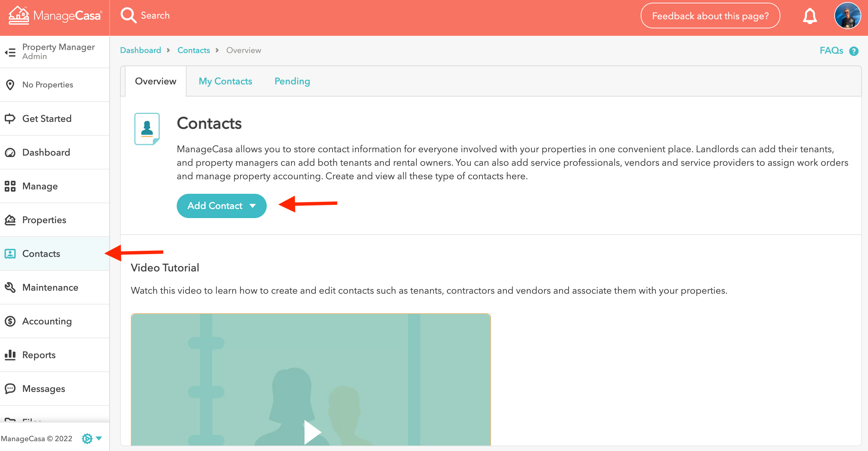Open the FAQs link
The height and width of the screenshot is (451, 868).
831,51
